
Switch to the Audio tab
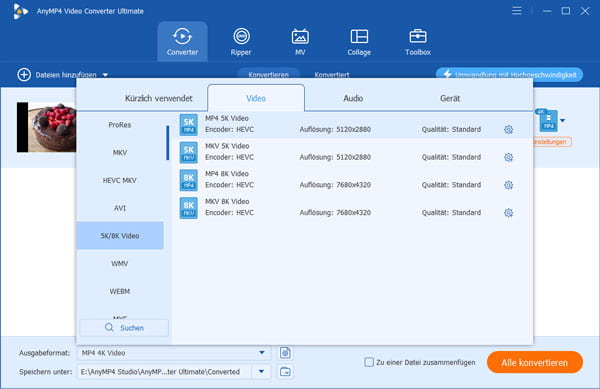coord(353,98)
